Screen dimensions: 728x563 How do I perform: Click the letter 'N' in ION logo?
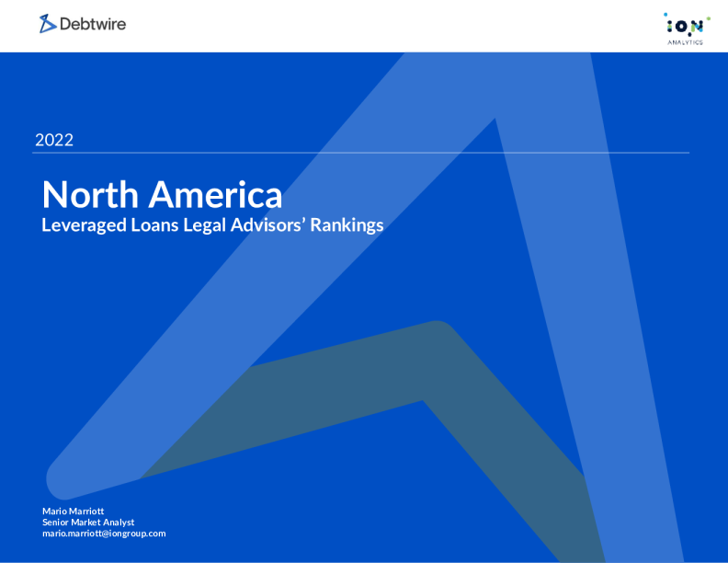(699, 28)
